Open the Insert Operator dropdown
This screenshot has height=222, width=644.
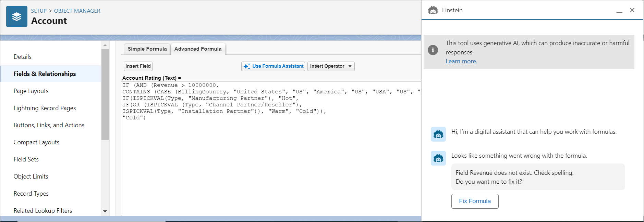[x=331, y=66]
